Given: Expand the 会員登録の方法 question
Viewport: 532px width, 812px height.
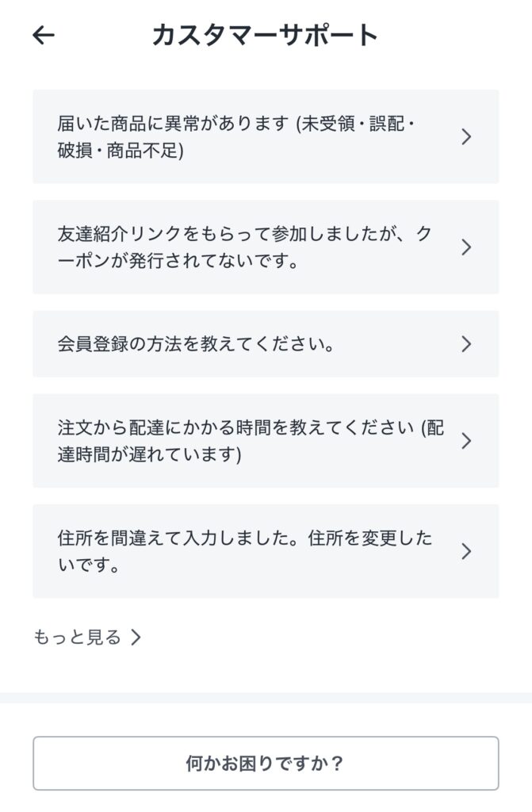Looking at the screenshot, I should 238,344.
